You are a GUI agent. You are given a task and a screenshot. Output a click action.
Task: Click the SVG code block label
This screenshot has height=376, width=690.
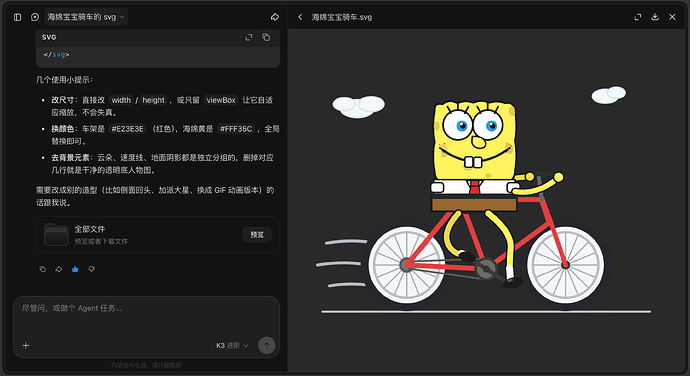(x=49, y=37)
